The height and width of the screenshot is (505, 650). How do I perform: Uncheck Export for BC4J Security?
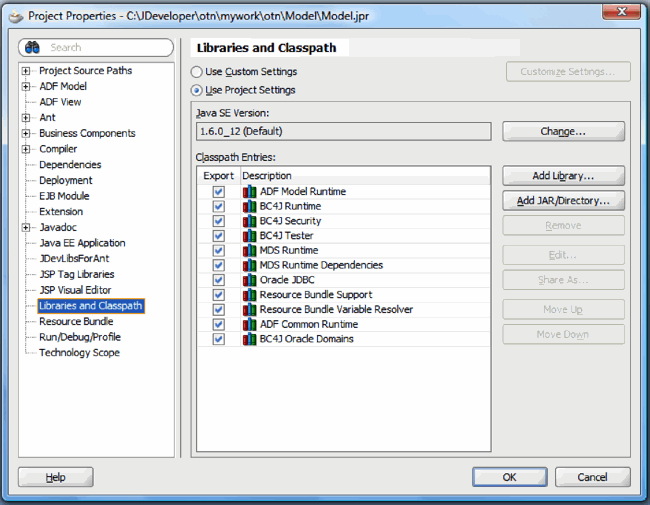[x=219, y=221]
